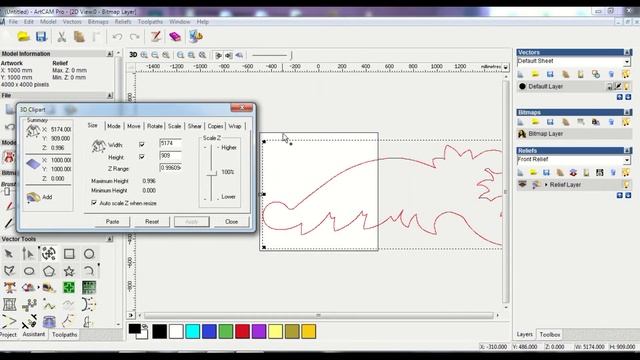
Task: Select the Create Polygon pentagon tool
Action: 49,271
